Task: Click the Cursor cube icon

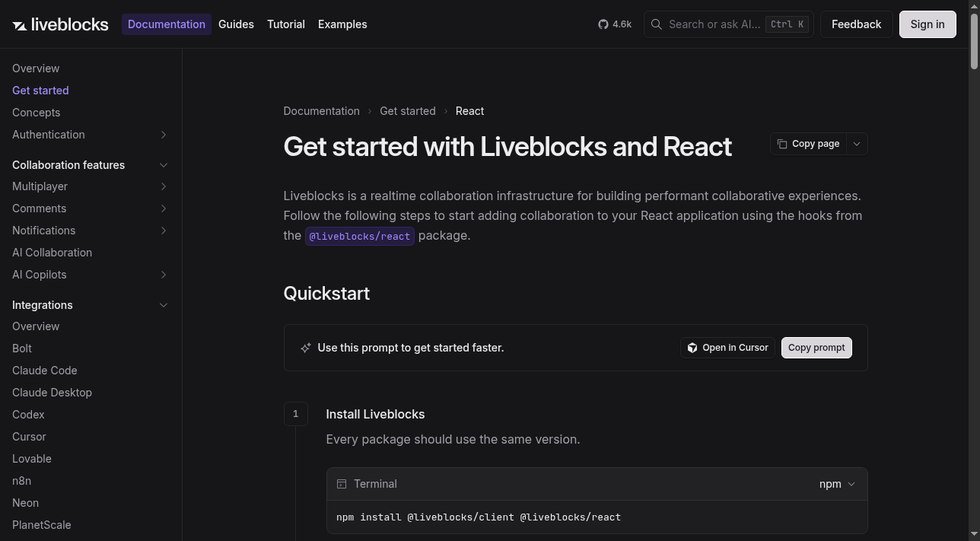Action: [692, 348]
